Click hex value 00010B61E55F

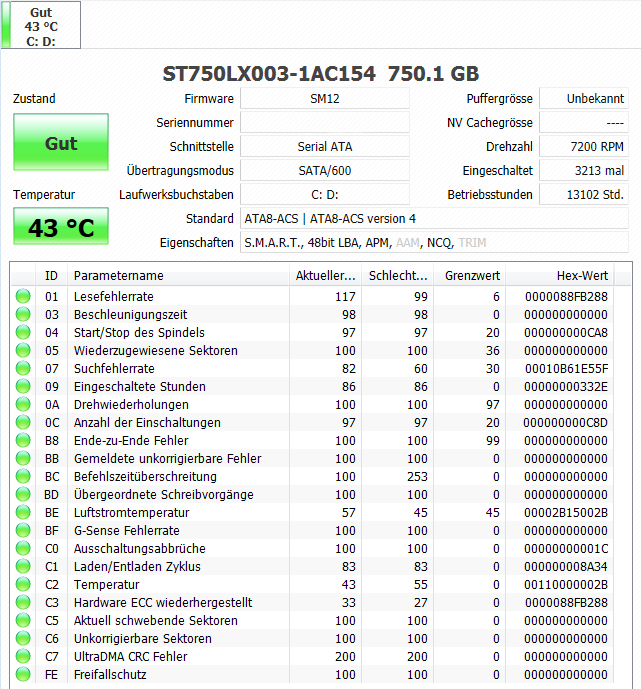point(566,369)
